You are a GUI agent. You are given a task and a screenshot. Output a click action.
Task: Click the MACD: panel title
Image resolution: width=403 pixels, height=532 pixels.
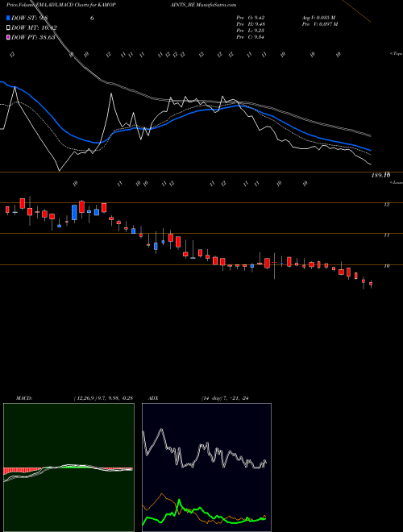click(x=23, y=398)
